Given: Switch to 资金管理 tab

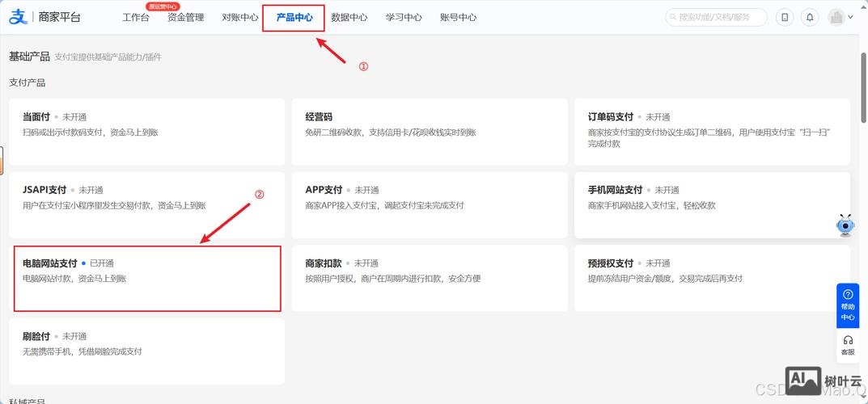Looking at the screenshot, I should (186, 17).
